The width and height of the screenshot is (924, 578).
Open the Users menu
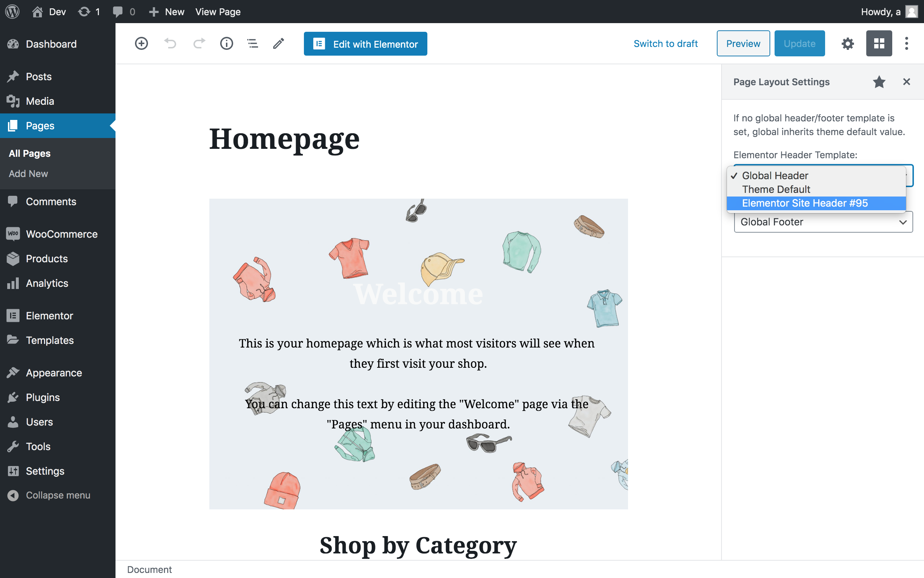point(58,422)
